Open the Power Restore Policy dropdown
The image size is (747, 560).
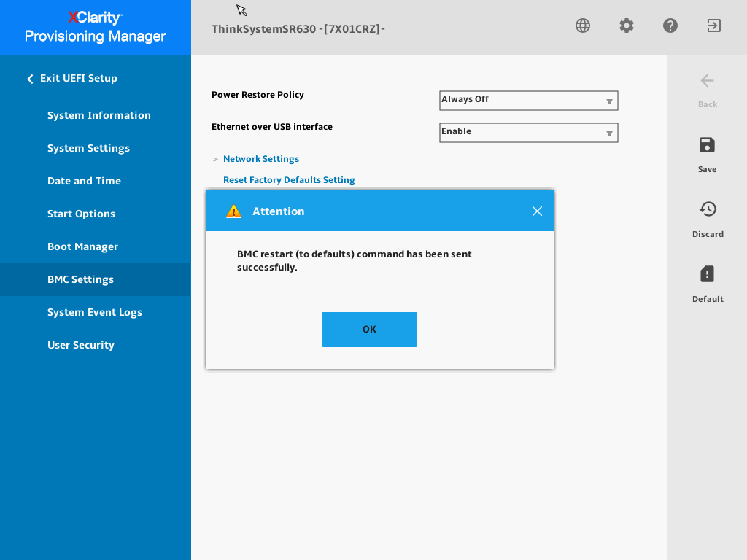(x=528, y=101)
